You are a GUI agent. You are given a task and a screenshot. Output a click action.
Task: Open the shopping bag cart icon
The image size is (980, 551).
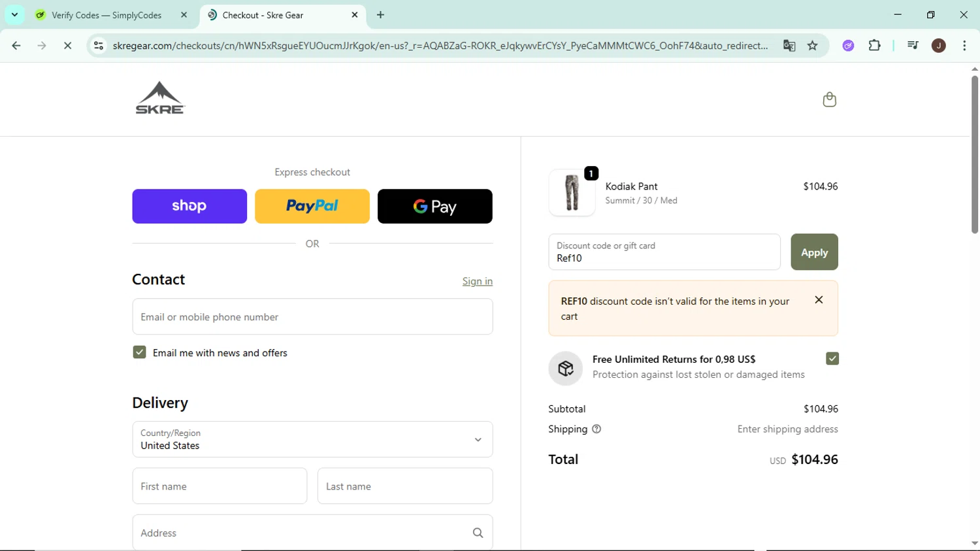coord(829,99)
